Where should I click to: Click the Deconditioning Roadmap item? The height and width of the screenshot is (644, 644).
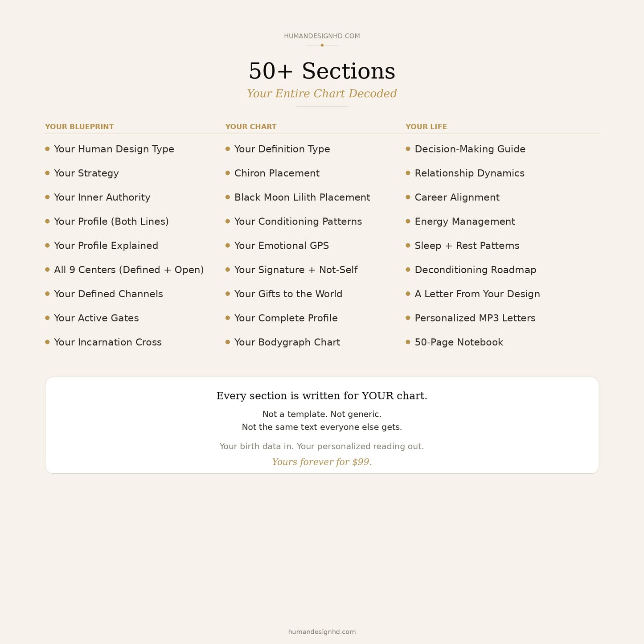476,270
